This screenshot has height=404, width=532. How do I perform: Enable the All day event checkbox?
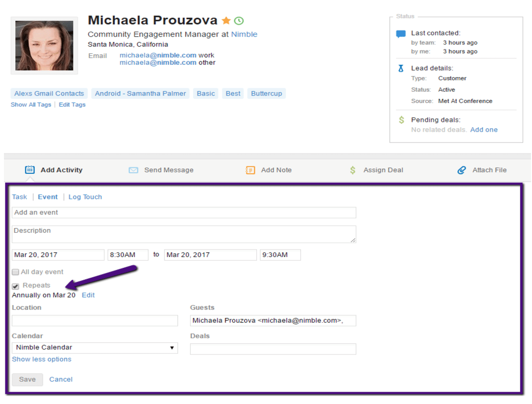pyautogui.click(x=16, y=272)
